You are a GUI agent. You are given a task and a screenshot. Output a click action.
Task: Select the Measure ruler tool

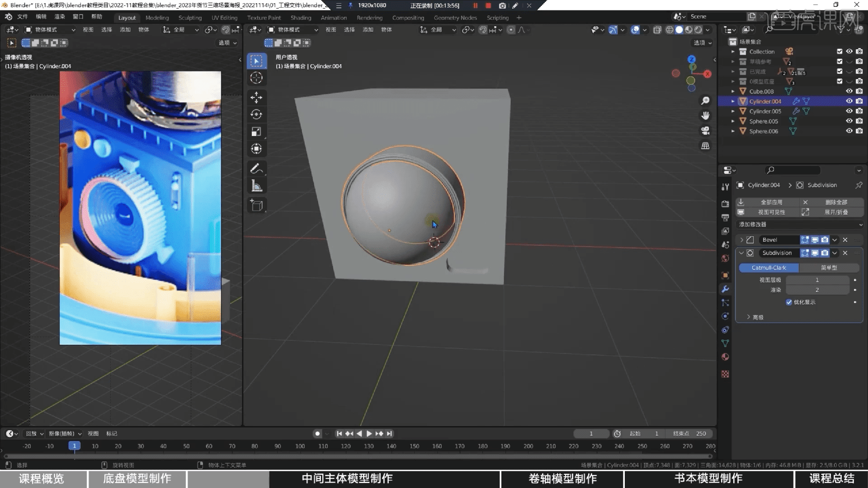[x=256, y=186]
